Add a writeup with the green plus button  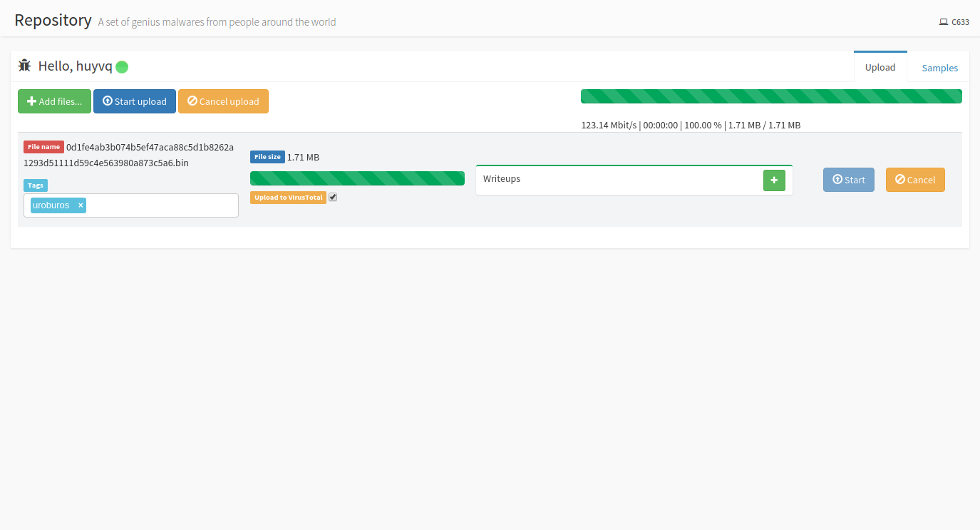[774, 180]
